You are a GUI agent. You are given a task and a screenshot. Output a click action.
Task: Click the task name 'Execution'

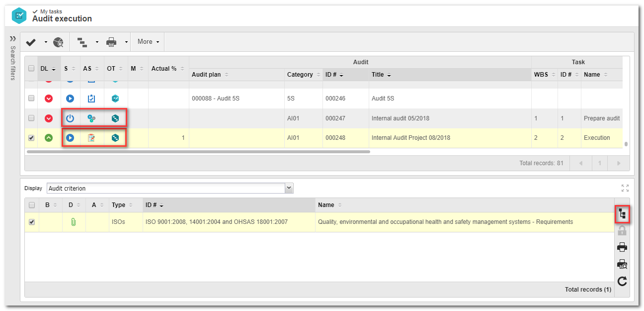(x=597, y=138)
